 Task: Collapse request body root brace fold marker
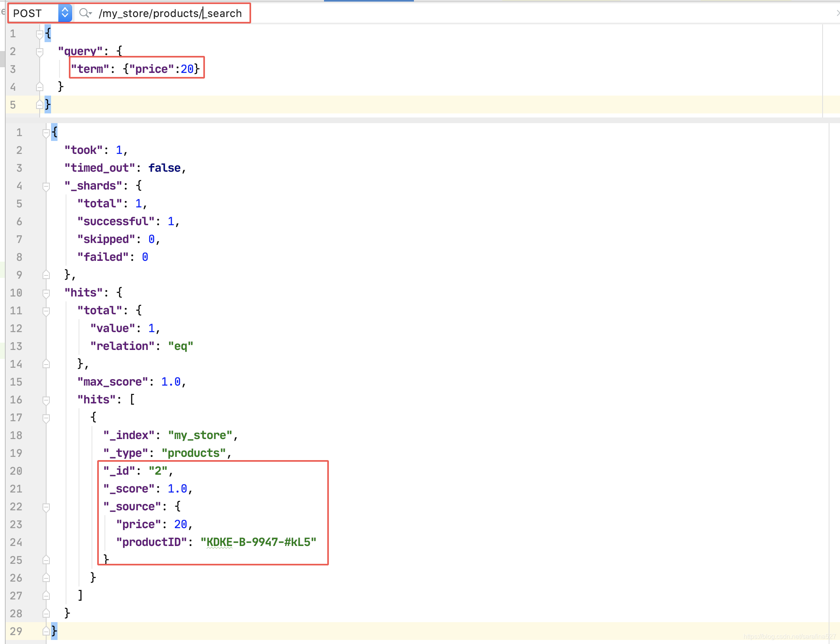39,34
